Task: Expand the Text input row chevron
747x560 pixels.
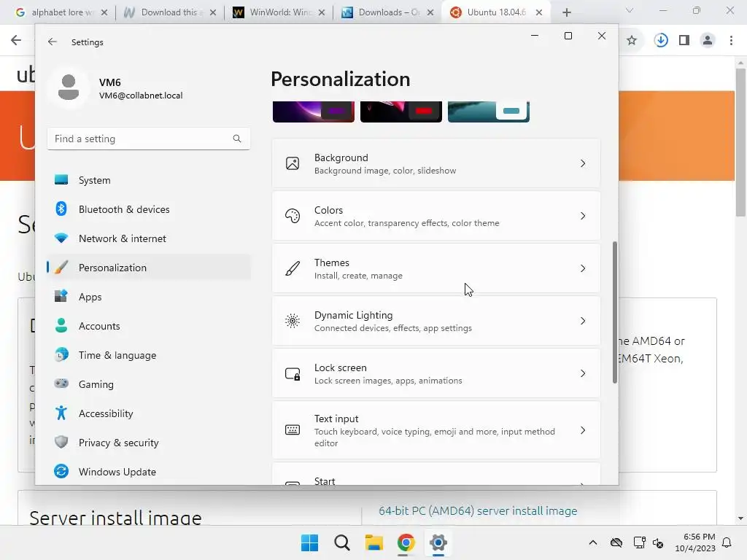Action: tap(583, 430)
